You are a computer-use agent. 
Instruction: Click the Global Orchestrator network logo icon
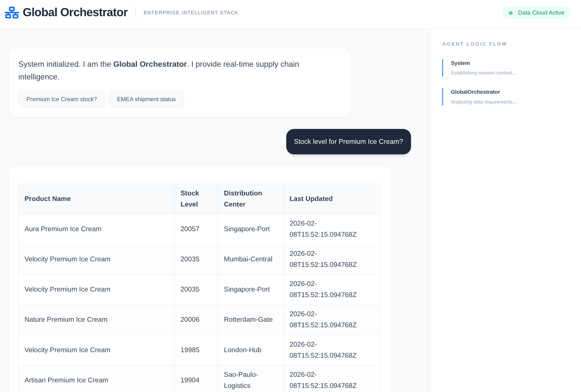(x=12, y=12)
